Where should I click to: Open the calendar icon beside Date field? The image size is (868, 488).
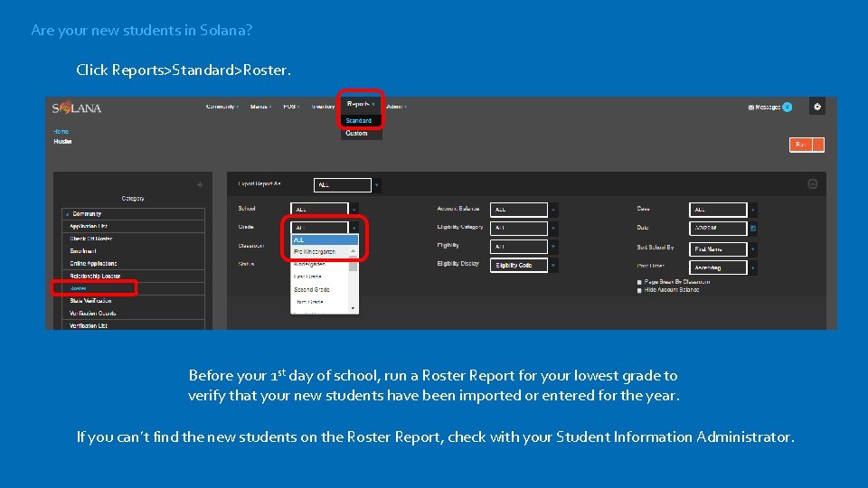[x=753, y=228]
